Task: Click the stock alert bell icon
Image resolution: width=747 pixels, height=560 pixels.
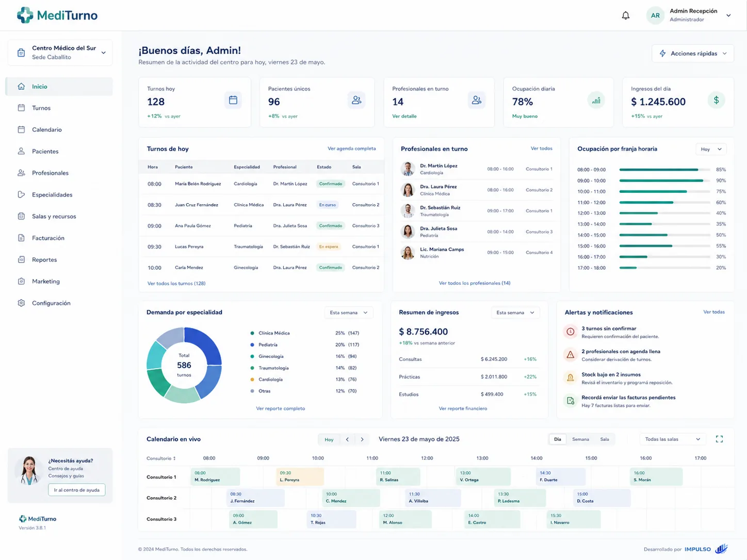Action: click(x=570, y=378)
